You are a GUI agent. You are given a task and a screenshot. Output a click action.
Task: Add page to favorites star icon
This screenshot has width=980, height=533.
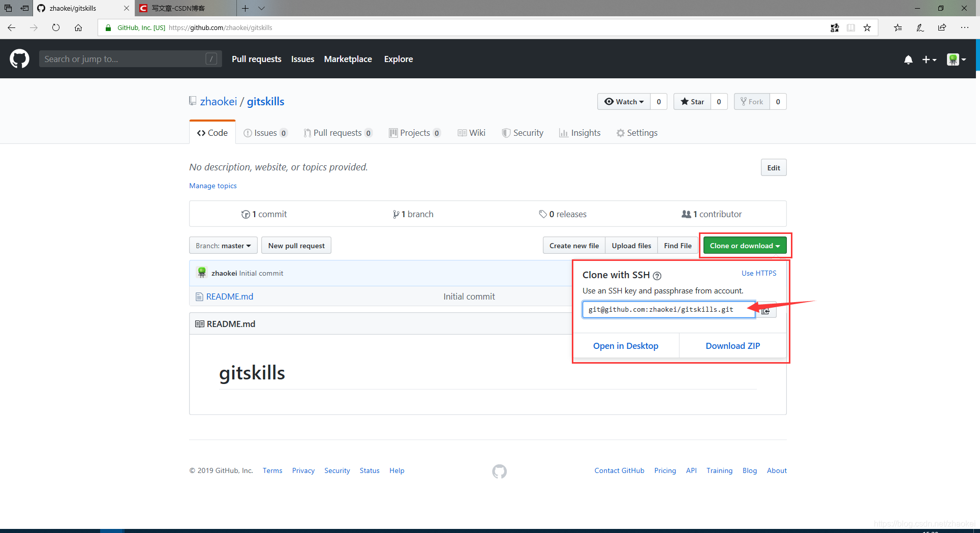point(867,27)
